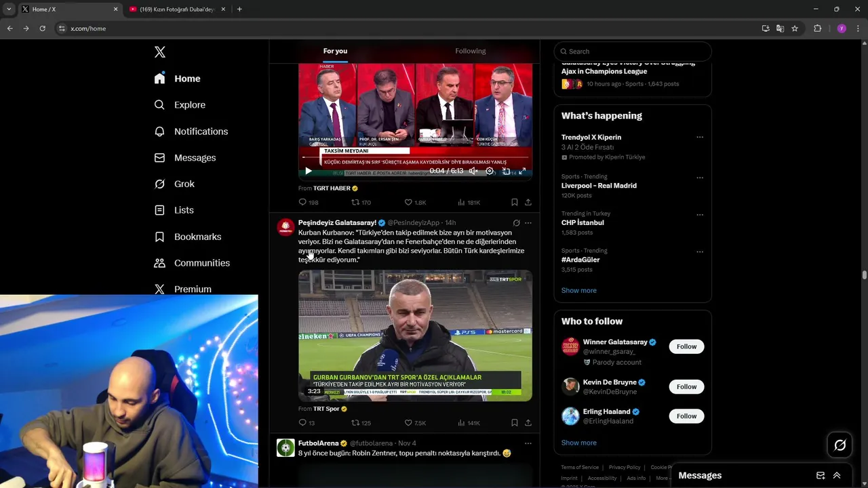Enter fullscreen on TGRT video
Viewport: 868px width, 488px height.
(x=522, y=171)
